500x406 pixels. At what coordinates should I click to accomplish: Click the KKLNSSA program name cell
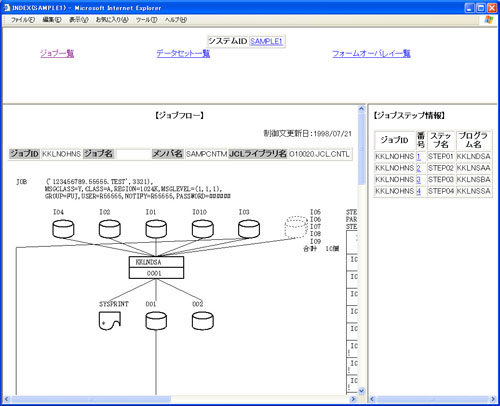[x=474, y=191]
